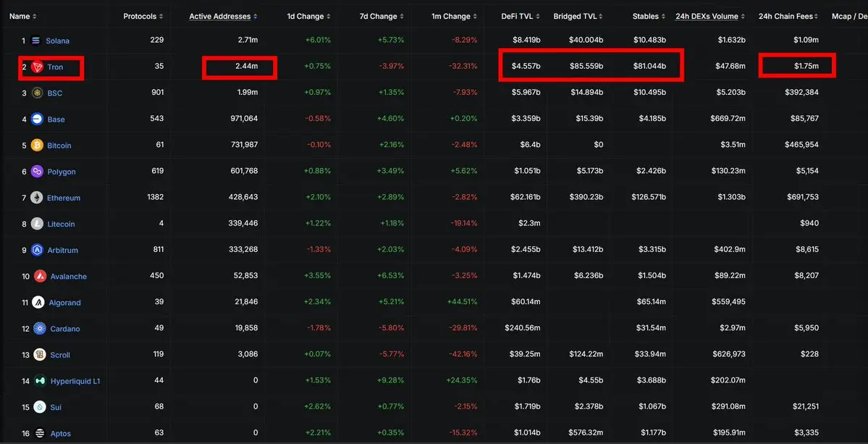Image resolution: width=868 pixels, height=444 pixels.
Task: Open the Litecoin chain link
Action: [61, 225]
